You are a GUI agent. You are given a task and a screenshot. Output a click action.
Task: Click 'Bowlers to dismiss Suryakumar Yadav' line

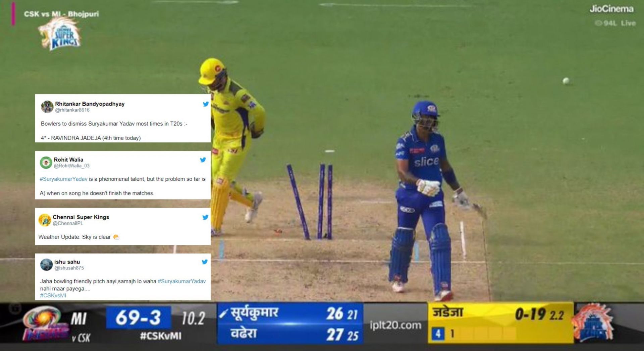pos(114,124)
